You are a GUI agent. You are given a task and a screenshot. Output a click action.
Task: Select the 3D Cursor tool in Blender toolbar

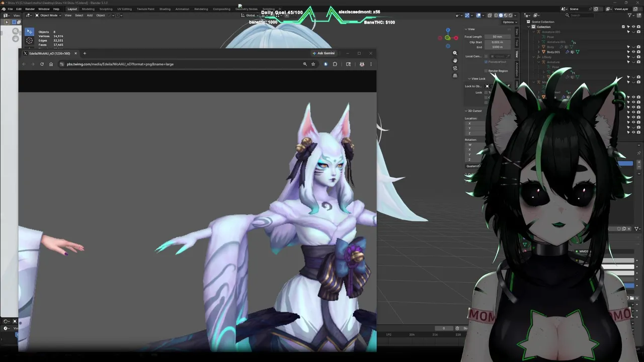point(29,41)
